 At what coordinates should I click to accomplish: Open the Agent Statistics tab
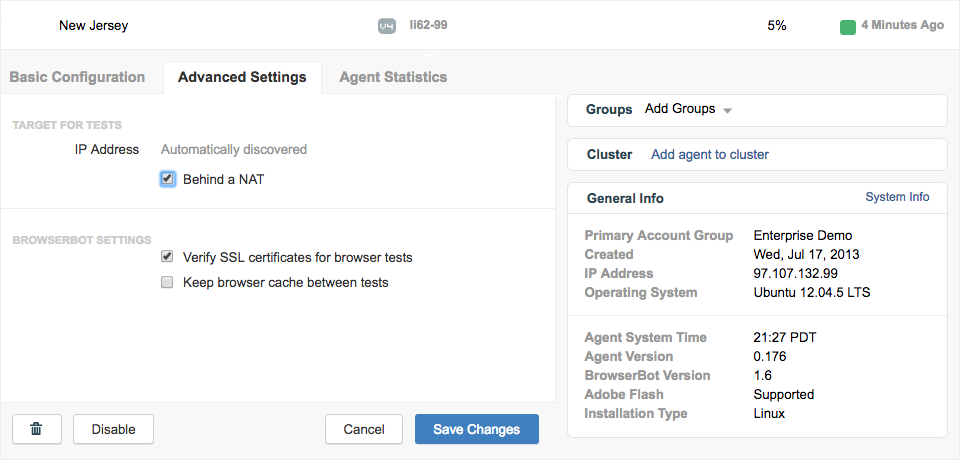click(x=393, y=77)
